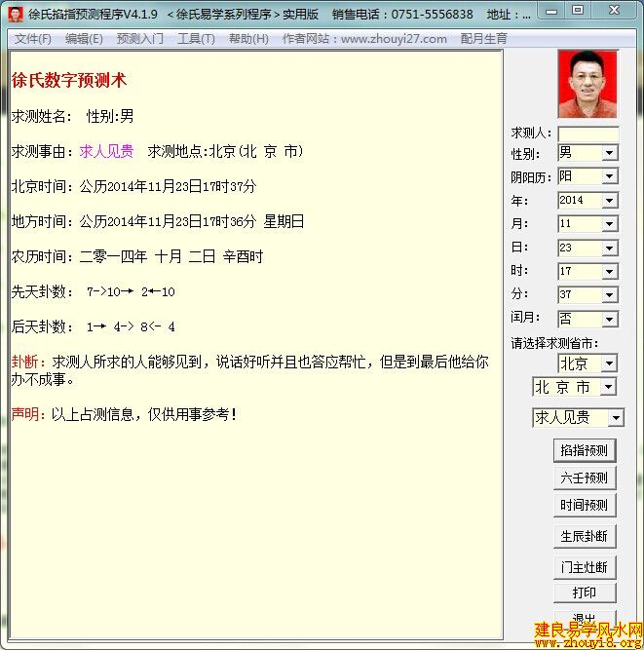The width and height of the screenshot is (644, 650).
Task: Expand the province dropdown showing 北京
Action: [x=609, y=363]
